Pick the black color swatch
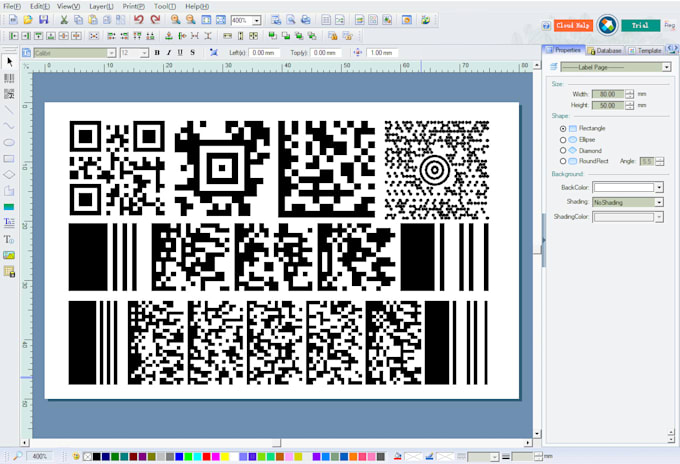Image resolution: width=680 pixels, height=464 pixels. 97,457
